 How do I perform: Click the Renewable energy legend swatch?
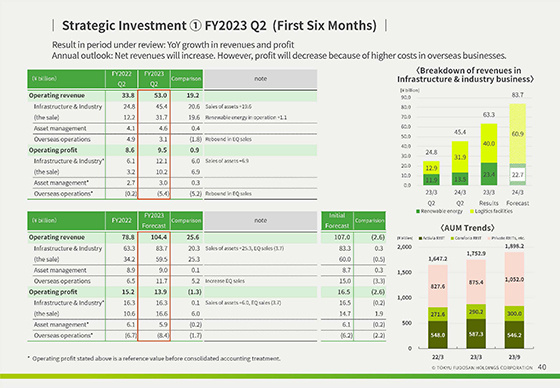(418, 211)
